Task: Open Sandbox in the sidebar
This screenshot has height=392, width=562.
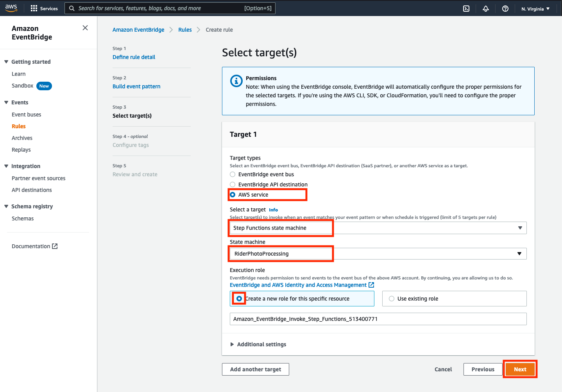Action: click(x=22, y=86)
